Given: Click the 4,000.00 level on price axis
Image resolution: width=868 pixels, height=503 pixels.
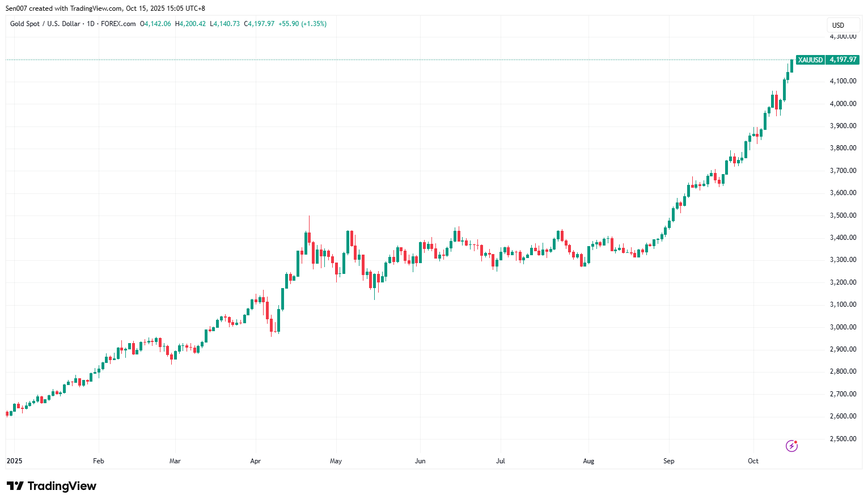Looking at the screenshot, I should pyautogui.click(x=843, y=104).
